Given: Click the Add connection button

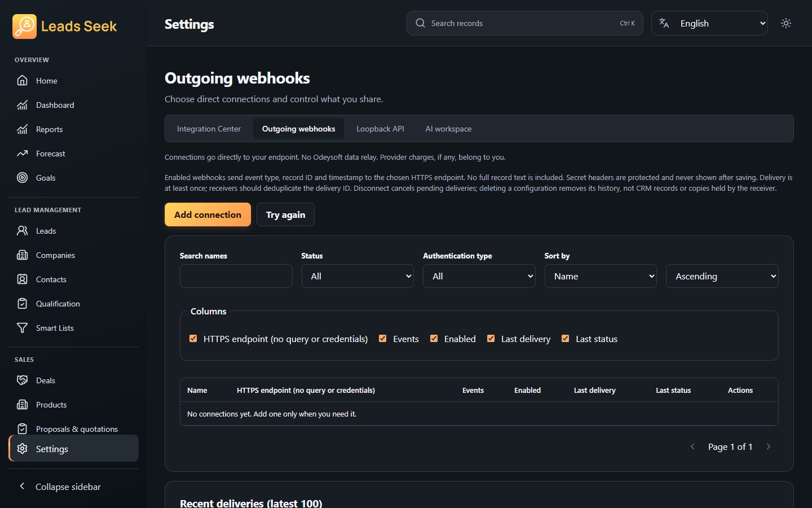Looking at the screenshot, I should click(208, 214).
